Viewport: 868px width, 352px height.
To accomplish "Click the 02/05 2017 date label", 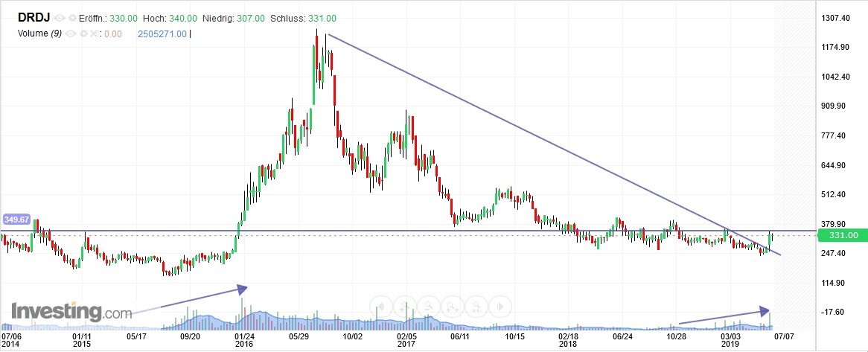I will click(x=406, y=339).
